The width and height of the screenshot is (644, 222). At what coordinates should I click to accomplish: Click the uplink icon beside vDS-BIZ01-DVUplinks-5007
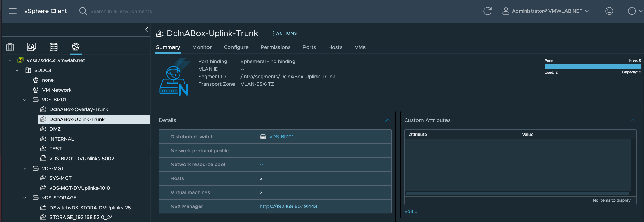43,159
